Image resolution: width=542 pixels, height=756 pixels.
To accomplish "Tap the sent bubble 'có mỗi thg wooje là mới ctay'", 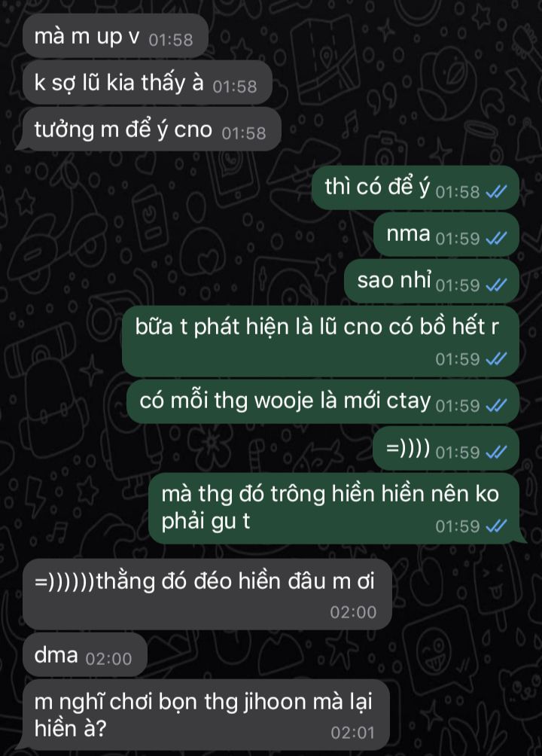I will [323, 401].
